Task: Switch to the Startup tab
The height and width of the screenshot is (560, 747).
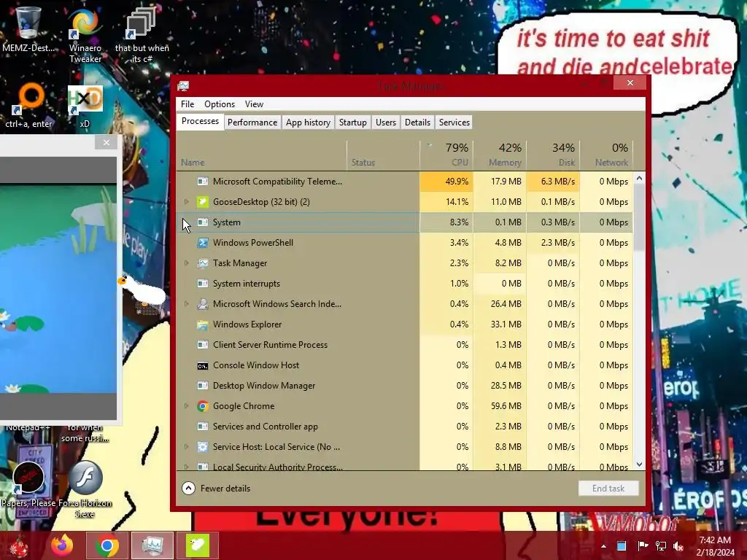Action: 352,122
